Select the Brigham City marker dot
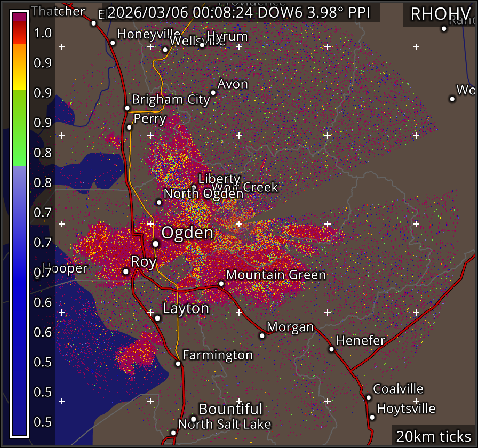478x448 pixels. click(127, 108)
